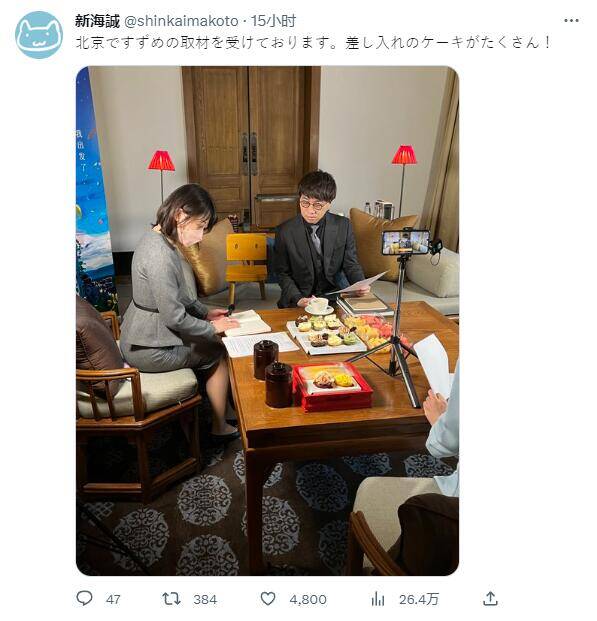Click the 384 retweets count

click(x=205, y=600)
